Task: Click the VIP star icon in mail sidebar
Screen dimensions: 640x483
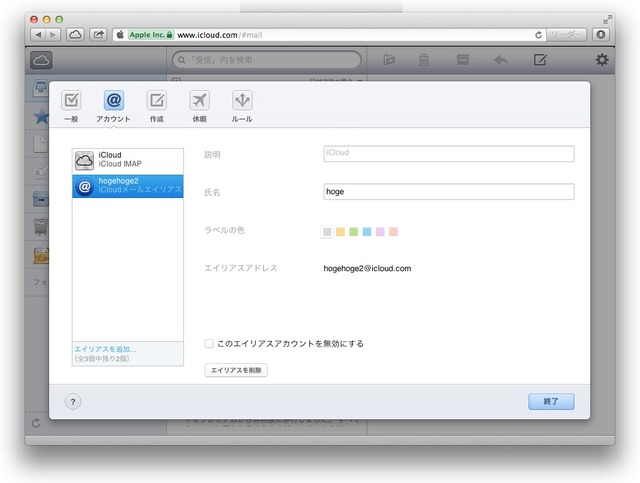Action: [41, 116]
